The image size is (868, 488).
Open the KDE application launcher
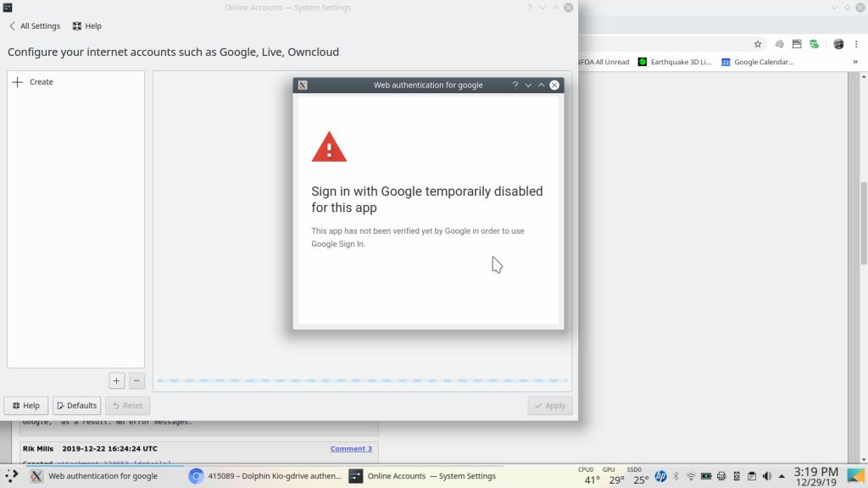point(12,476)
